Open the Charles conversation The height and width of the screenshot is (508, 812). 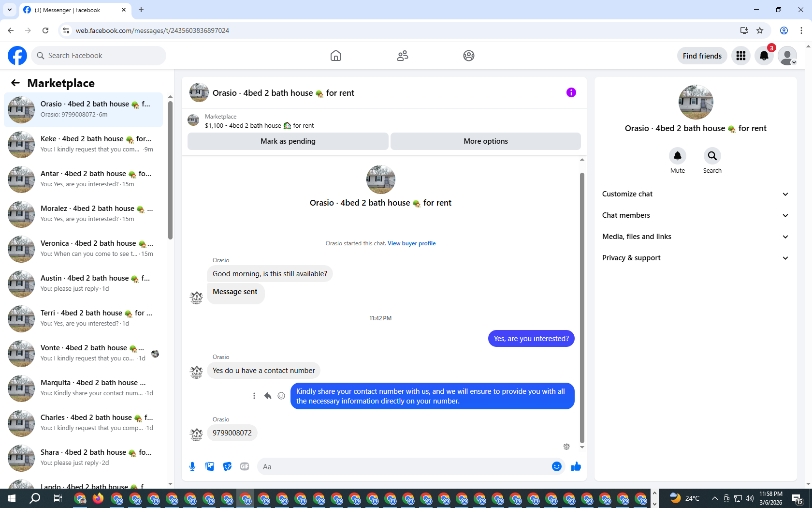pyautogui.click(x=83, y=423)
